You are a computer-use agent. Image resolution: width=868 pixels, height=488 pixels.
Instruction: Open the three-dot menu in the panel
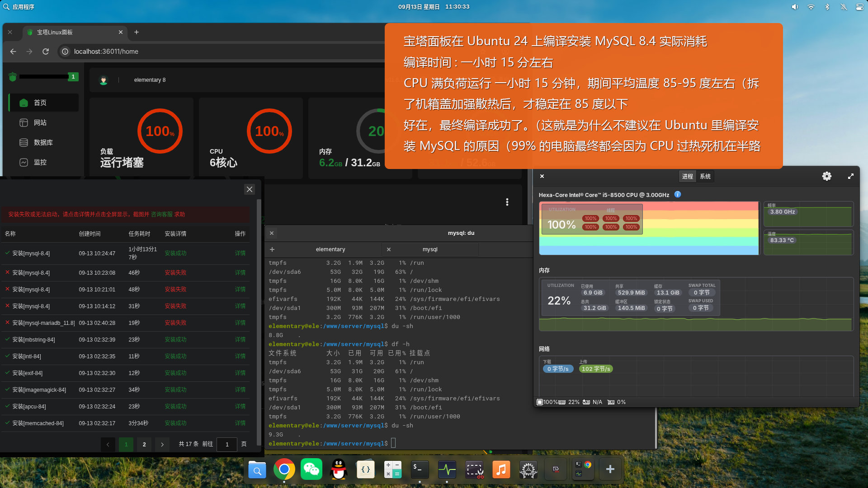[x=507, y=202]
